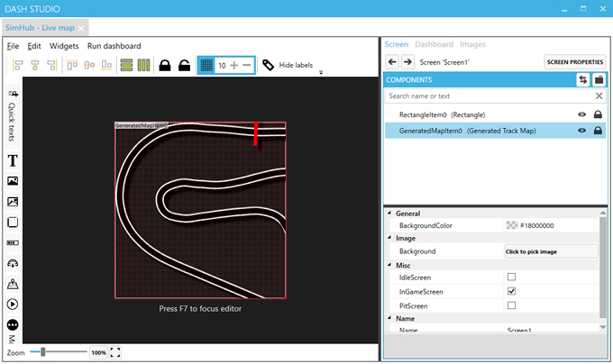
Task: Select the track map tool
Action: click(x=13, y=284)
